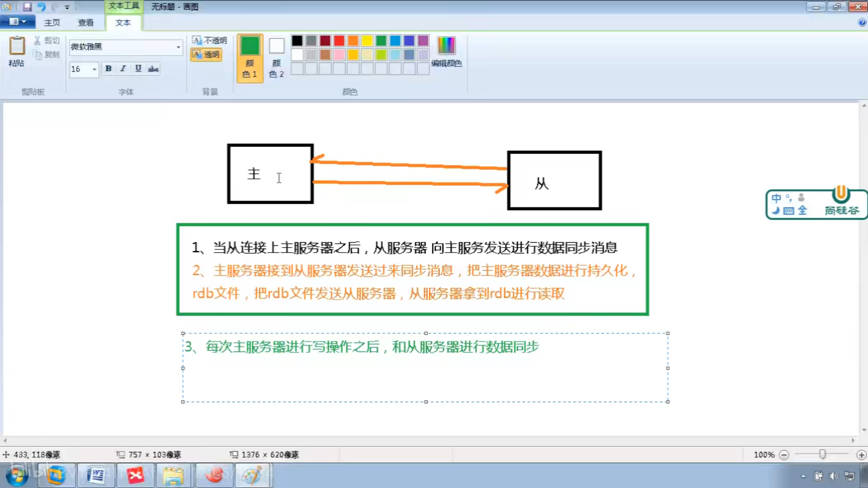Click the Copy button in clipboard group
Screen dimensions: 868x488
47,54
